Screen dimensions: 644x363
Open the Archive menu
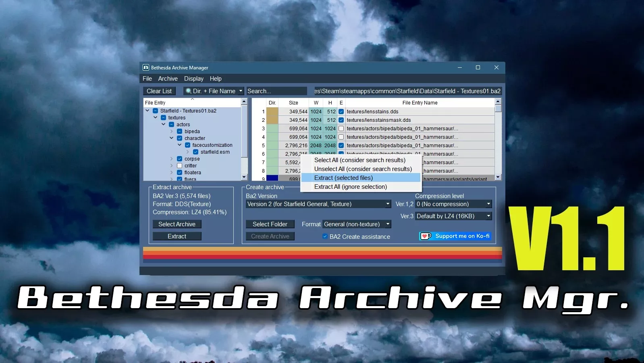coord(168,79)
